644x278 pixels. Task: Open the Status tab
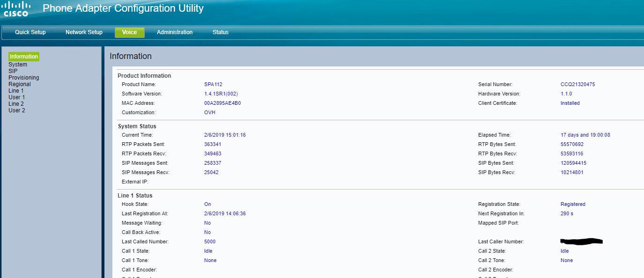(x=221, y=32)
